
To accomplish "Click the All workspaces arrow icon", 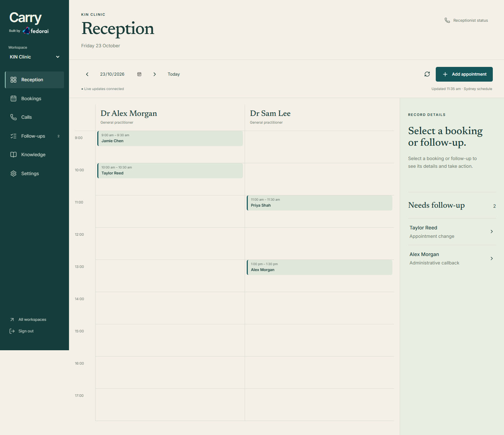I will [12, 320].
